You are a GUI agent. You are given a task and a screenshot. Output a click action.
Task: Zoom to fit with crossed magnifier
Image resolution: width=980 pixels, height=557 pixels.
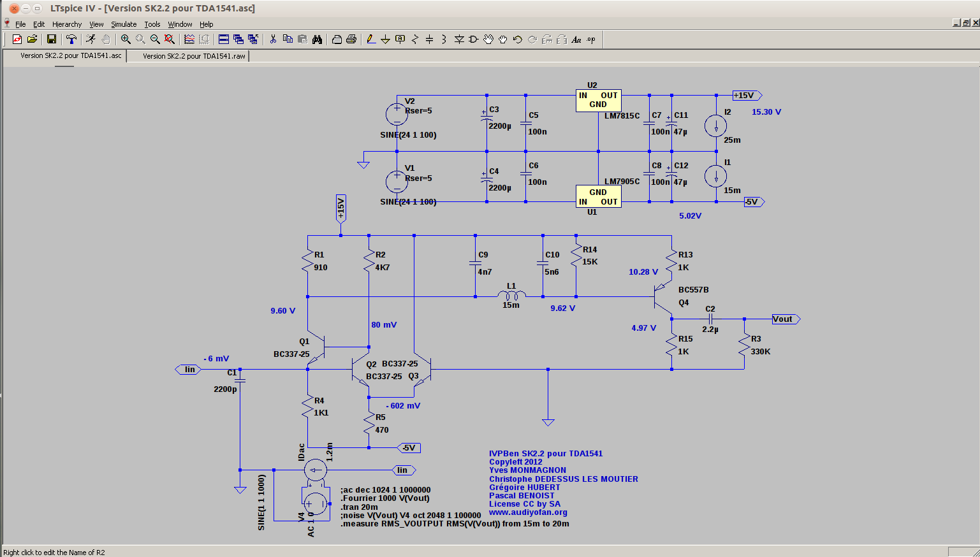click(170, 39)
